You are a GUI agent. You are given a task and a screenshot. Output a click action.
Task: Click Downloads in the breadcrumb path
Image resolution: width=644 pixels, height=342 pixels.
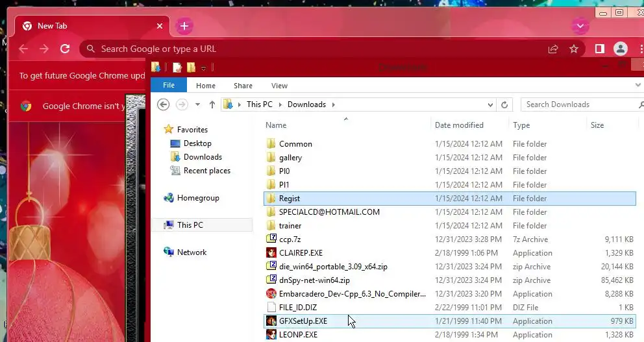(306, 104)
